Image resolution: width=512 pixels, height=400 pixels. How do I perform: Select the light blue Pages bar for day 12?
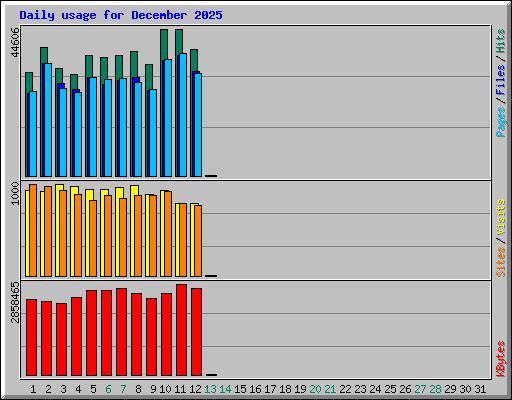tap(198, 125)
